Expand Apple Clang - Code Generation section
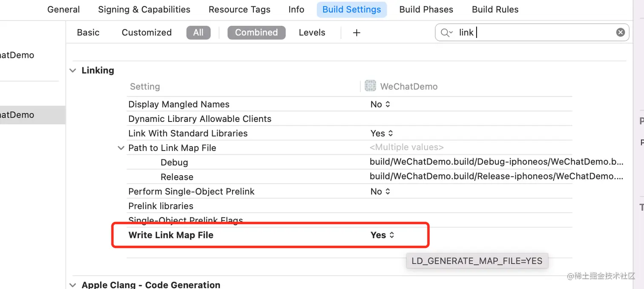The width and height of the screenshot is (644, 289). (73, 285)
